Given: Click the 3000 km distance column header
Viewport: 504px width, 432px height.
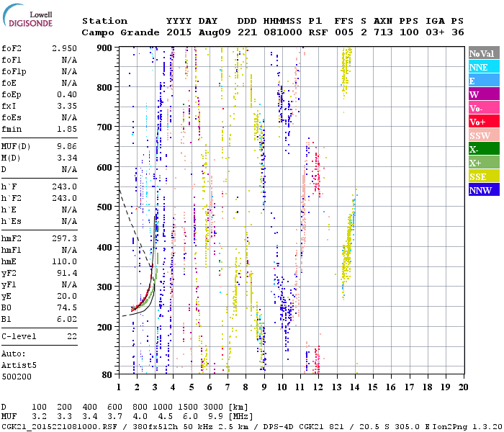Looking at the screenshot, I should (213, 408).
